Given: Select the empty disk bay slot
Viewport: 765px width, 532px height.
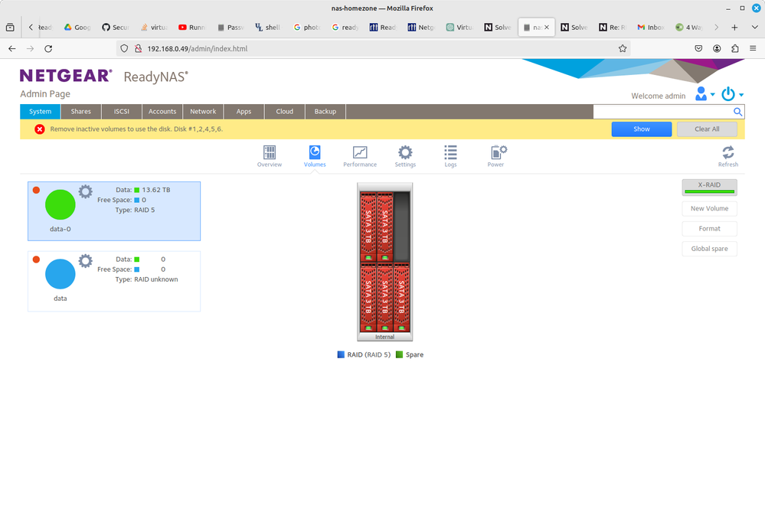Looking at the screenshot, I should pos(402,226).
